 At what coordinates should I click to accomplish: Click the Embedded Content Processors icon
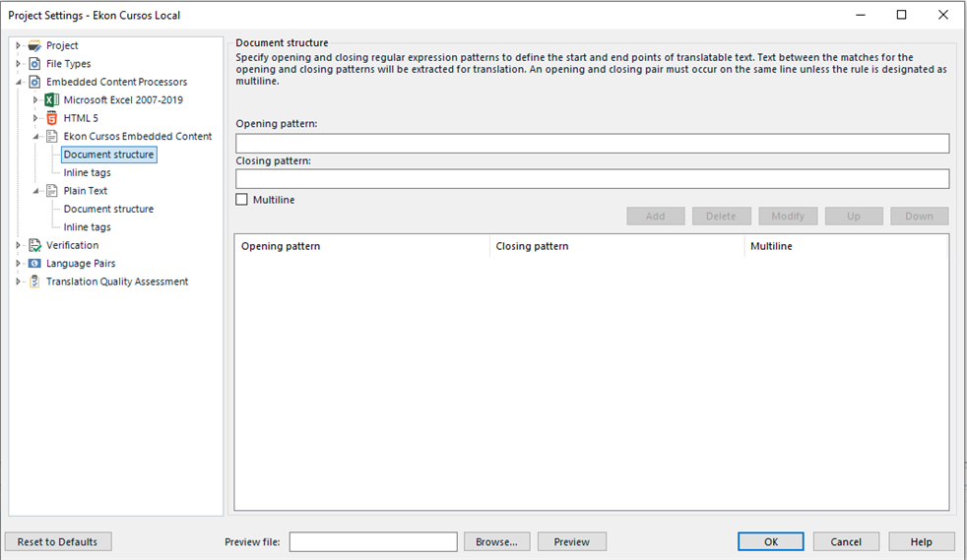tap(34, 82)
